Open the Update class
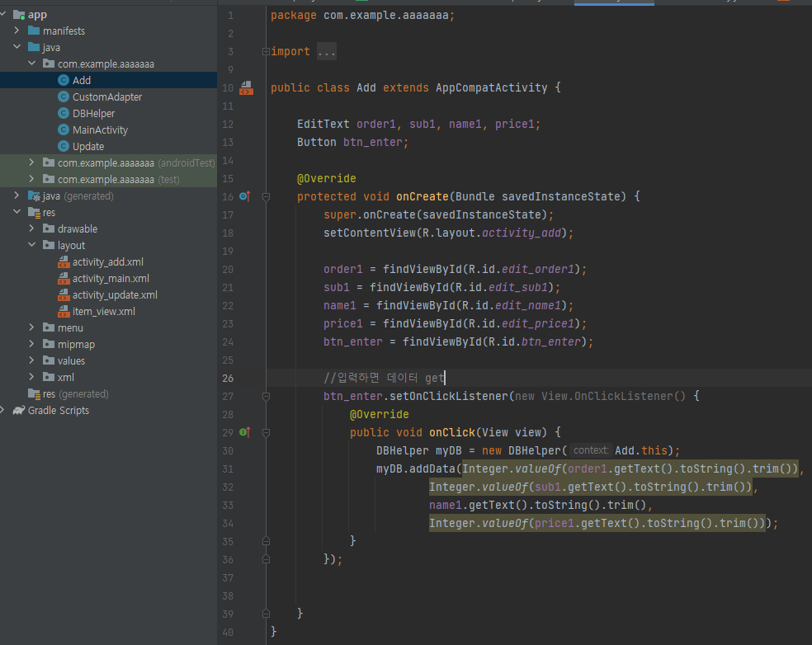The width and height of the screenshot is (812, 645). click(x=88, y=147)
